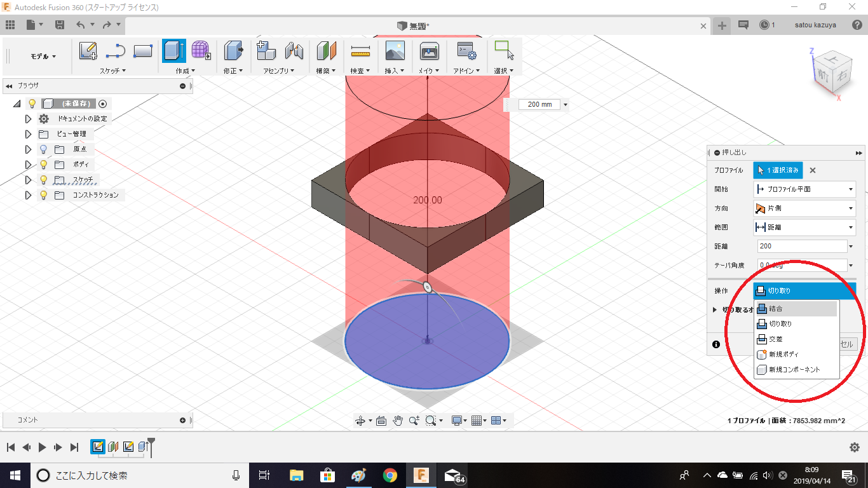The image size is (868, 488).
Task: Click the 距離 input field
Action: pyautogui.click(x=802, y=246)
